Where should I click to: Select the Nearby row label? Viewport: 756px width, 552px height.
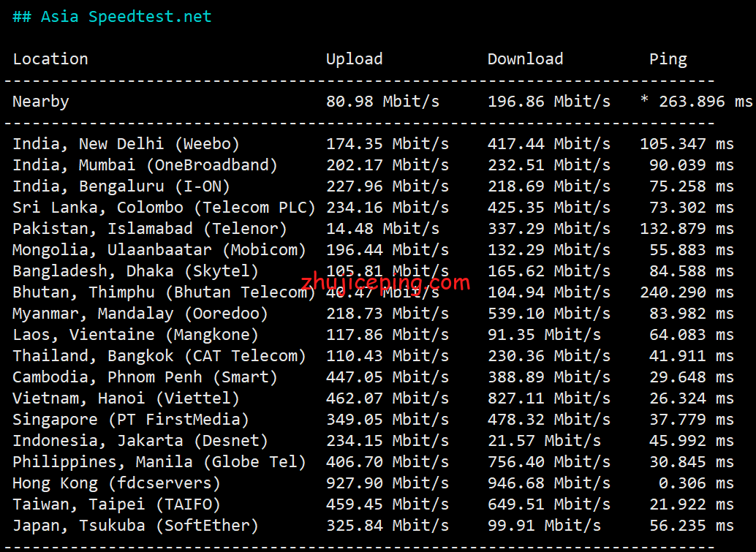tap(41, 102)
